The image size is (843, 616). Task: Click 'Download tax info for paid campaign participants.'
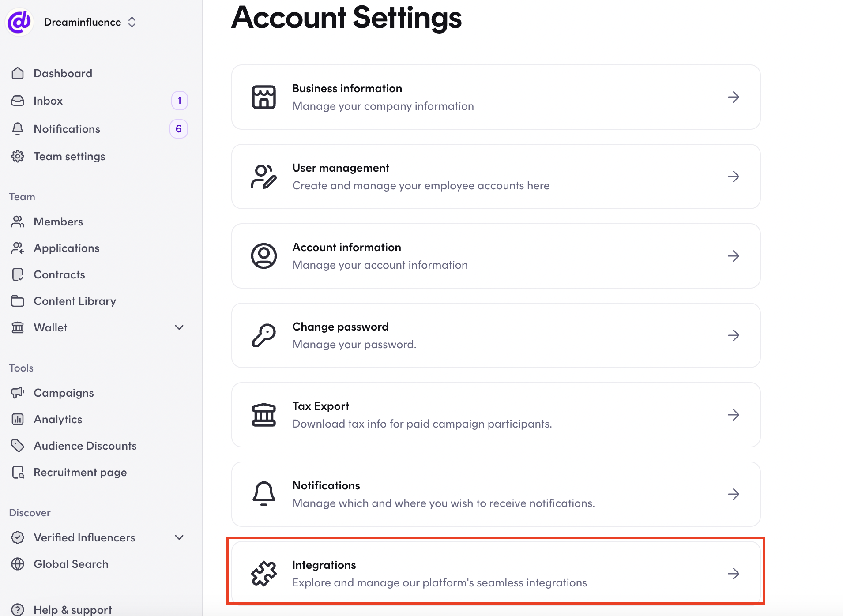[x=422, y=424]
